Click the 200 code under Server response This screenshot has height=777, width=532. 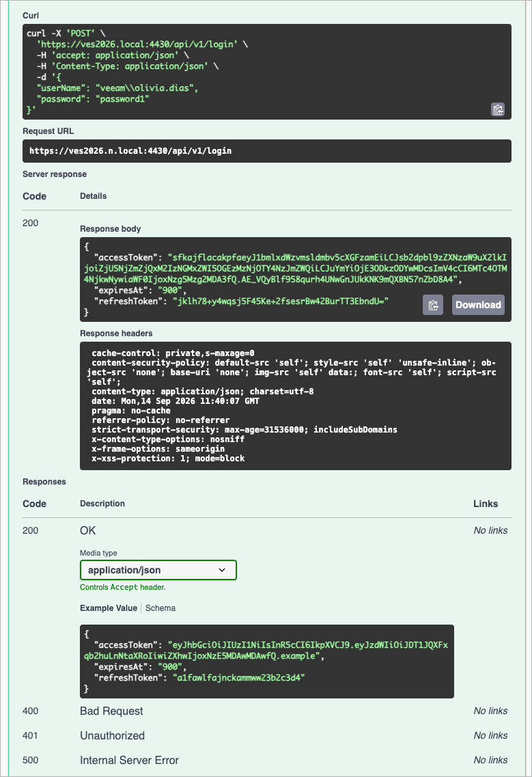click(30, 223)
